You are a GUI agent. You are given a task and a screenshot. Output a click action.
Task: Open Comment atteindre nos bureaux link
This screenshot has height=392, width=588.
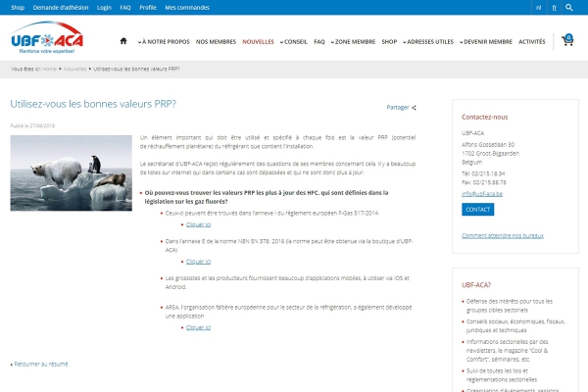click(503, 235)
